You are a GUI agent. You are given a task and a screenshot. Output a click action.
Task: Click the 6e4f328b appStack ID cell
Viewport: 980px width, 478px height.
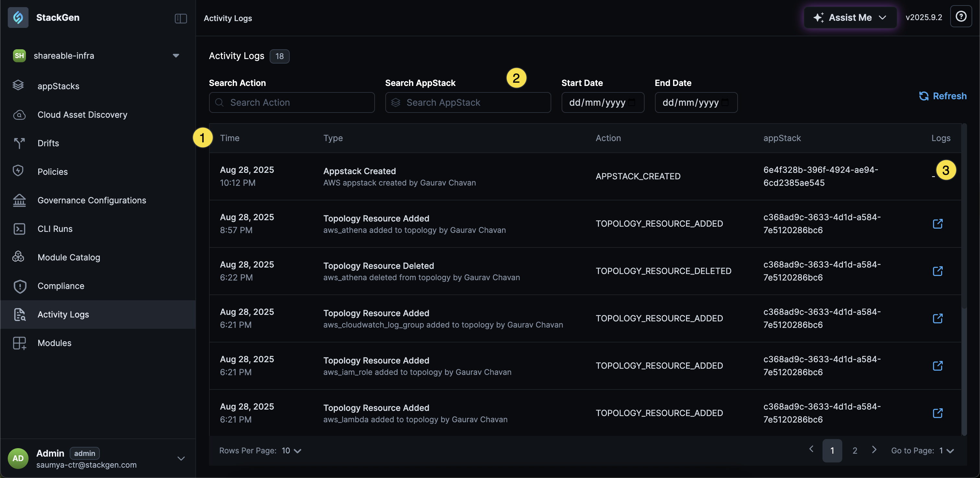[x=821, y=176]
